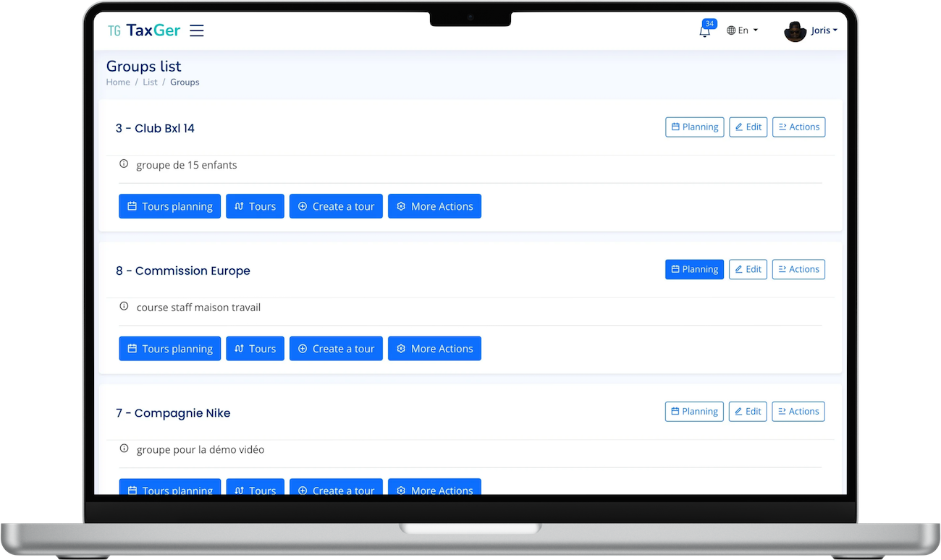
Task: Toggle the hamburger sidebar menu
Action: click(x=196, y=30)
